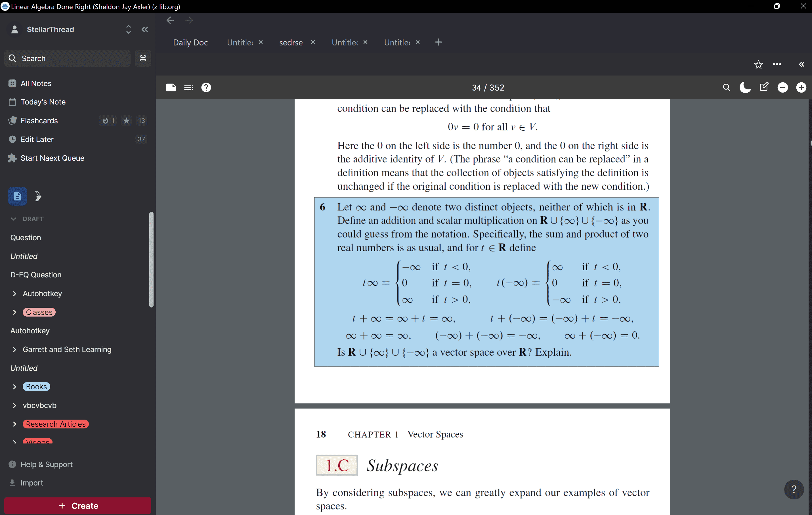Image resolution: width=812 pixels, height=515 pixels.
Task: Zoom in the PDF
Action: (x=801, y=88)
